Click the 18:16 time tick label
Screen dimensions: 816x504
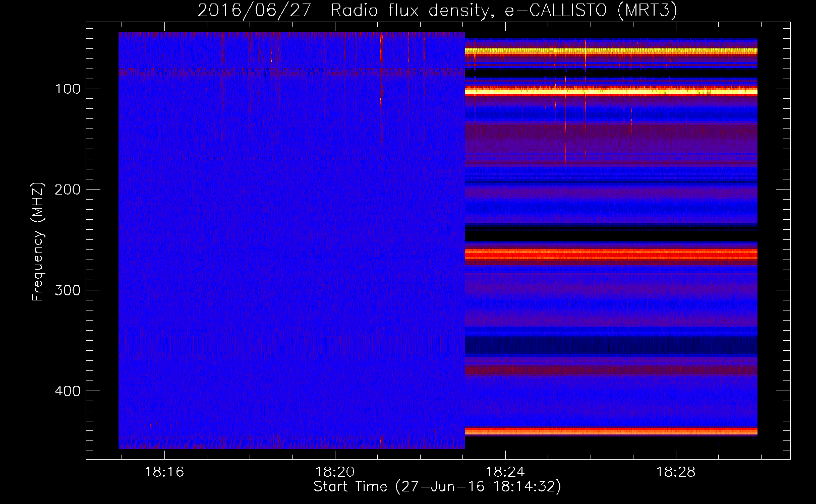point(164,472)
